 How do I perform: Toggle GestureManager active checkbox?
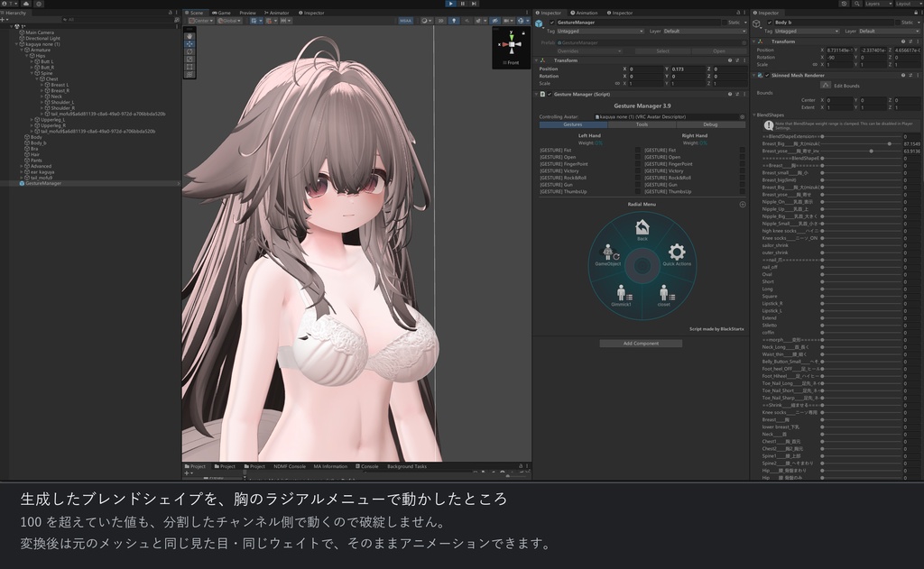[552, 23]
